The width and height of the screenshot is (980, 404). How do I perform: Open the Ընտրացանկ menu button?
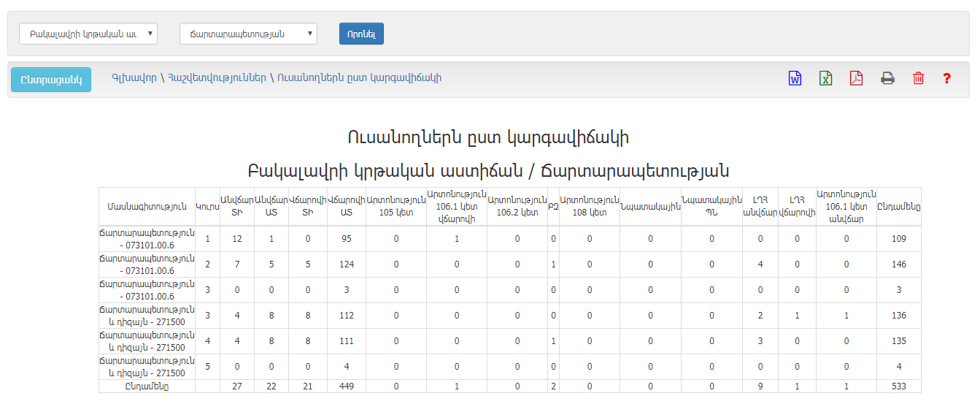pos(51,80)
